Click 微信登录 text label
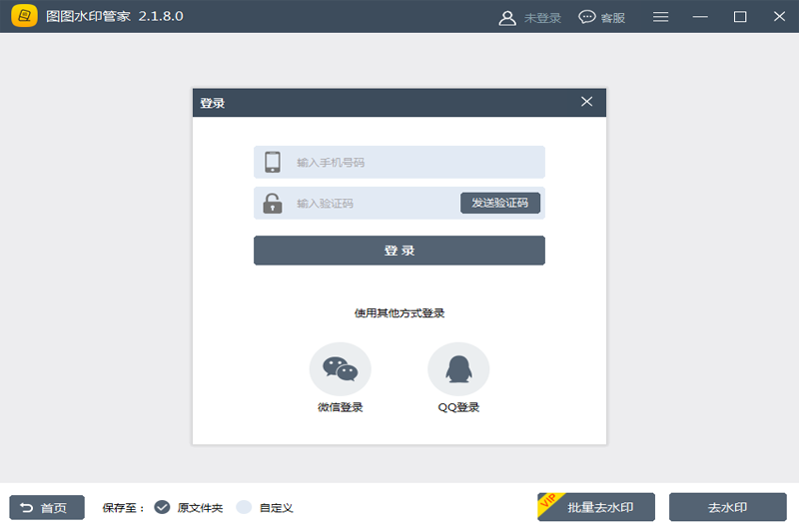 tap(340, 407)
